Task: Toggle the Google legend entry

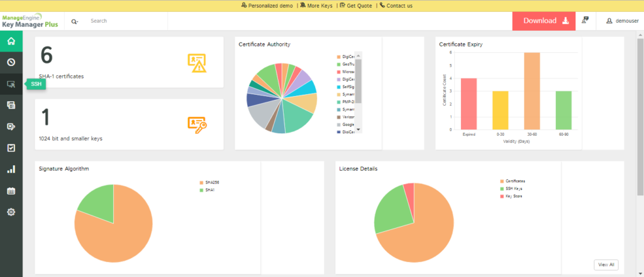Action: [346, 124]
